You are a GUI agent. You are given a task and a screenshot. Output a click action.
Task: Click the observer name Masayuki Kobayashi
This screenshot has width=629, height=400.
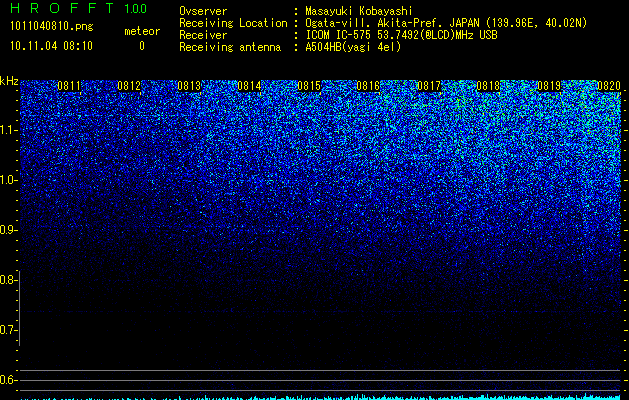tap(359, 11)
